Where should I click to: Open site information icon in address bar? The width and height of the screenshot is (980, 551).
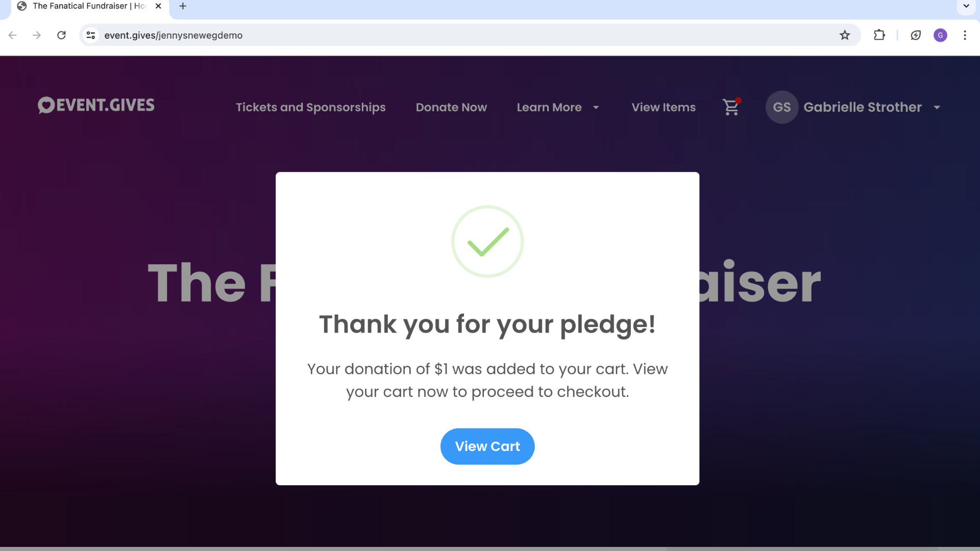coord(91,35)
